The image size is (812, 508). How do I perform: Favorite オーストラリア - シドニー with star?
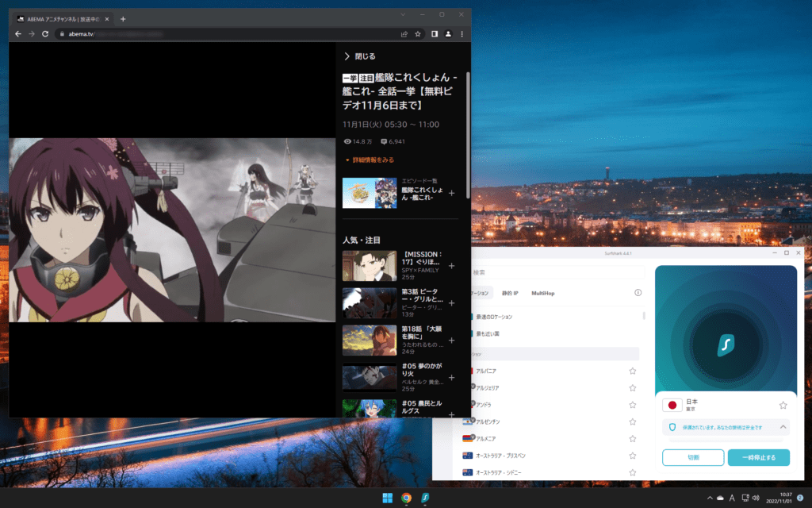[x=632, y=473]
